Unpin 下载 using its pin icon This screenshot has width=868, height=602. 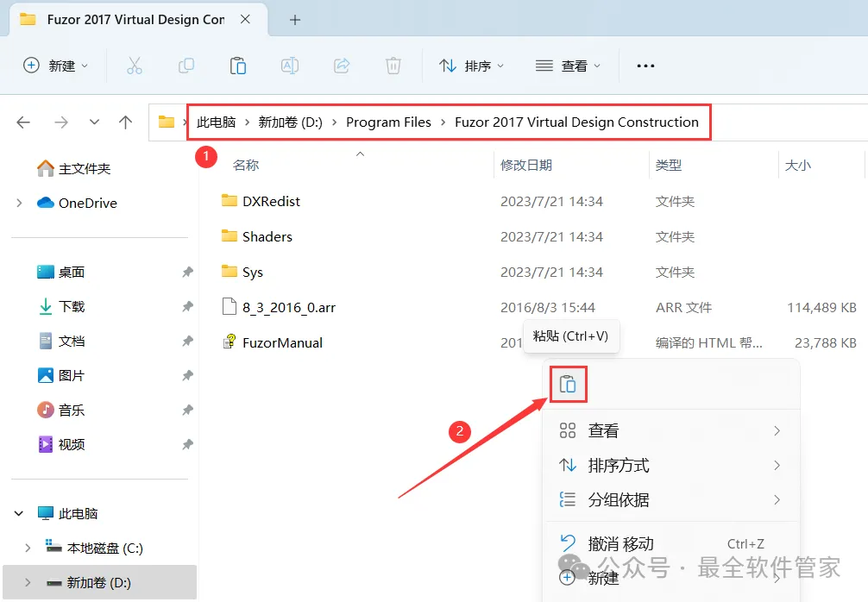(x=187, y=306)
